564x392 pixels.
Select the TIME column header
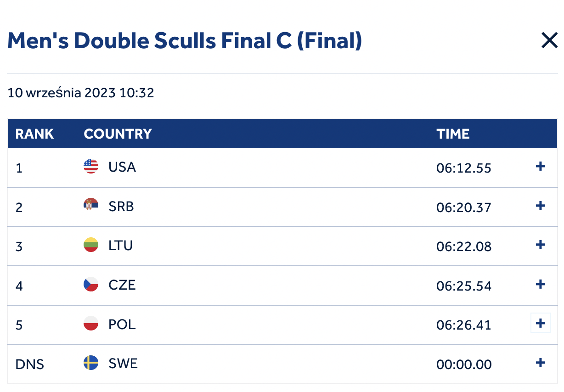453,134
